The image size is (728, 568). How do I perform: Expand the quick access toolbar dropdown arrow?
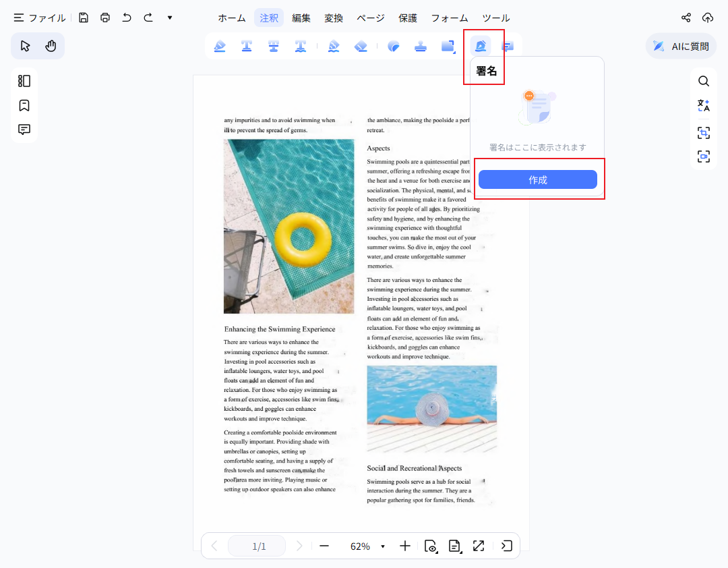pos(170,18)
